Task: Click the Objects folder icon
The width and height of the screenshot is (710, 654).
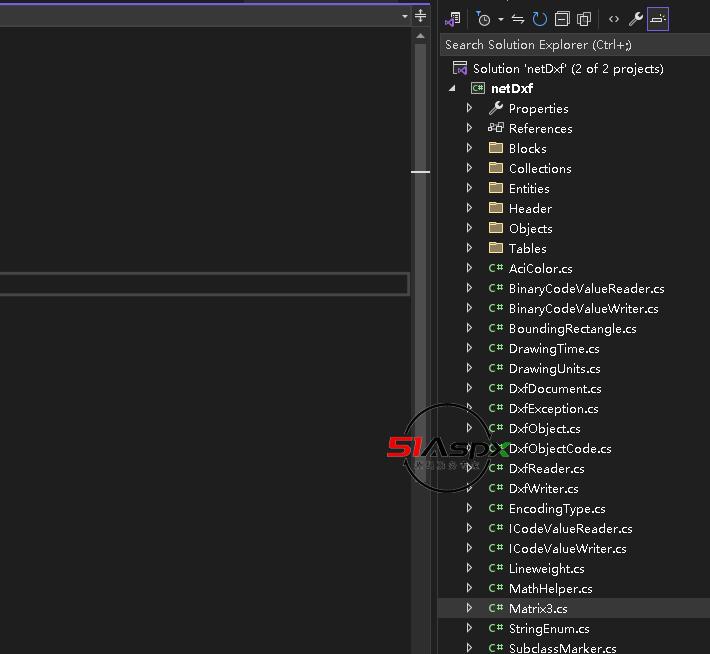Action: 496,227
